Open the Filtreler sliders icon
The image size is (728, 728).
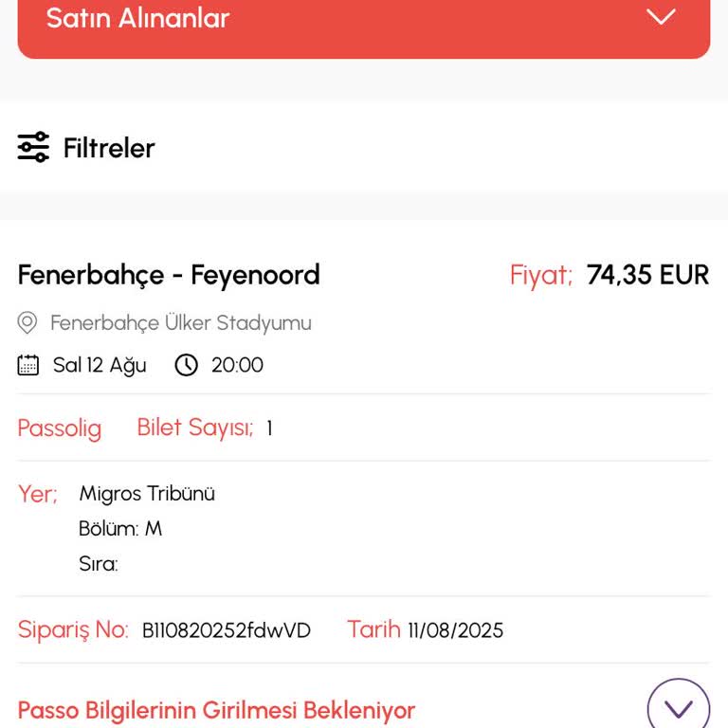click(x=33, y=147)
